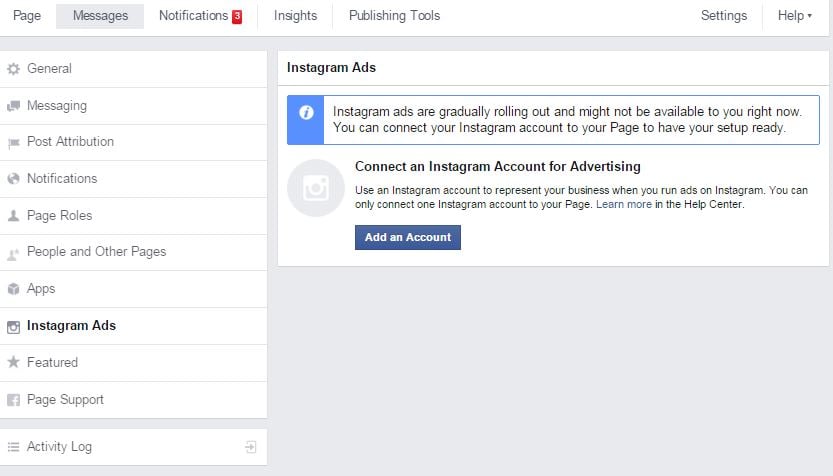Click the globe icon beside Notifications in the sidebar
Viewport: 833px width, 476px height.
tap(13, 178)
